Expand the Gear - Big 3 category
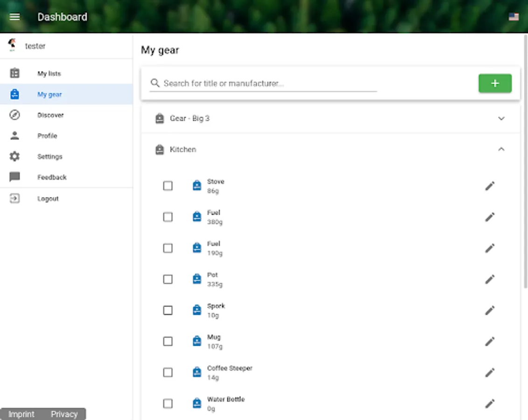 501,119
